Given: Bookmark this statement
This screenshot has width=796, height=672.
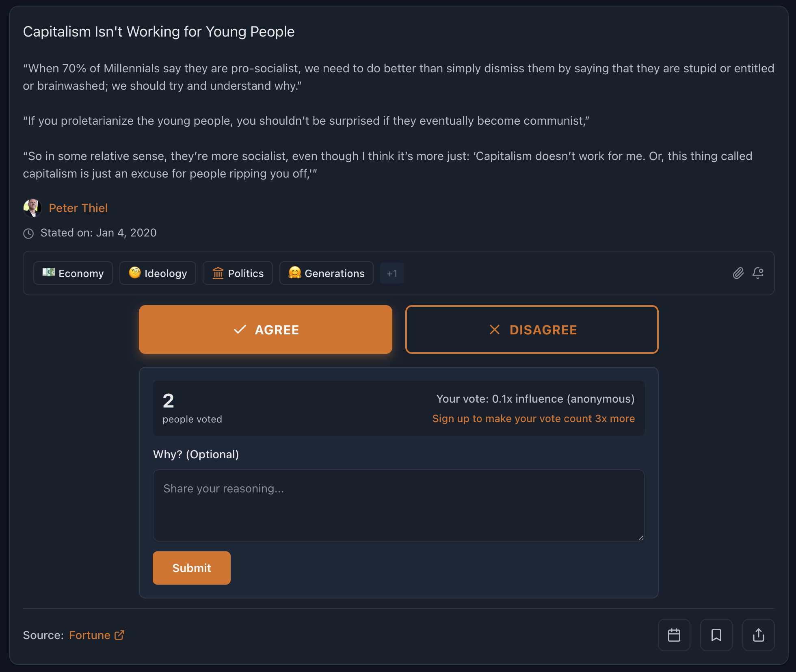Looking at the screenshot, I should (x=716, y=635).
